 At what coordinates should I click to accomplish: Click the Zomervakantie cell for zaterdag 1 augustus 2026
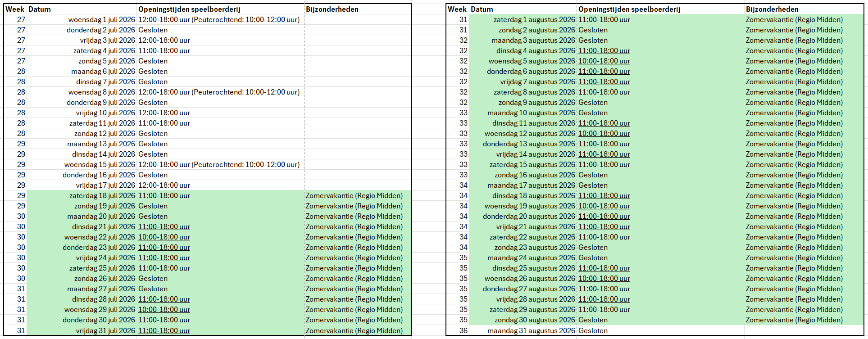(x=794, y=20)
